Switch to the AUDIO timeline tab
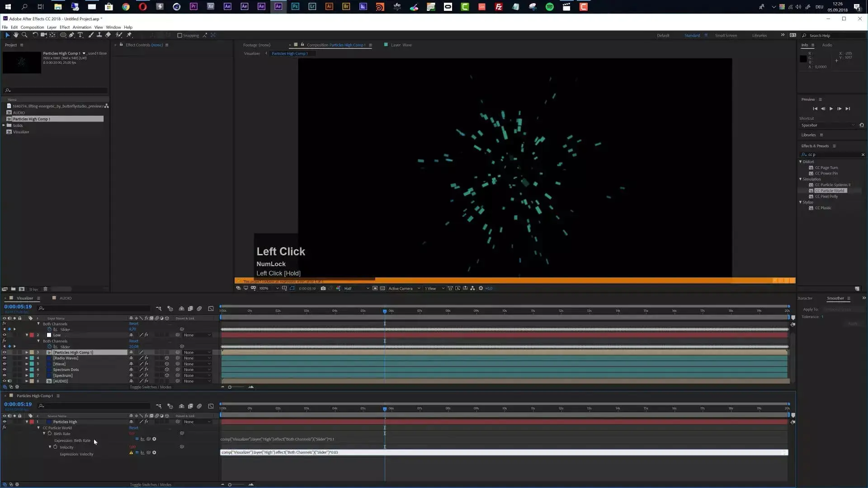868x488 pixels. coord(66,298)
